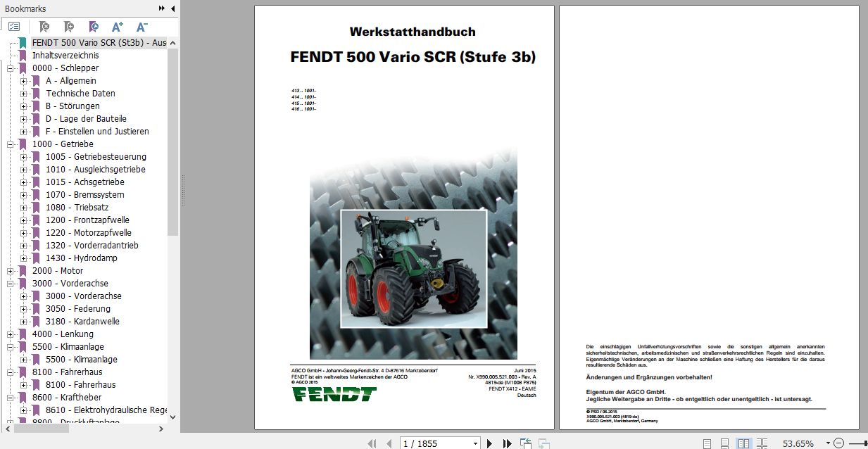
Task: Select the 1200 - Frontzapfwelle bookmark
Action: (88, 220)
